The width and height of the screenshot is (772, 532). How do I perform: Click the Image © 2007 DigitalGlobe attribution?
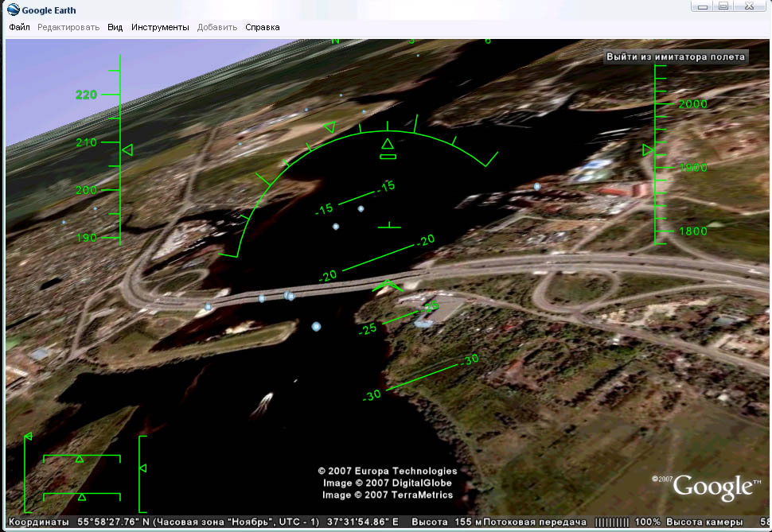coord(388,483)
